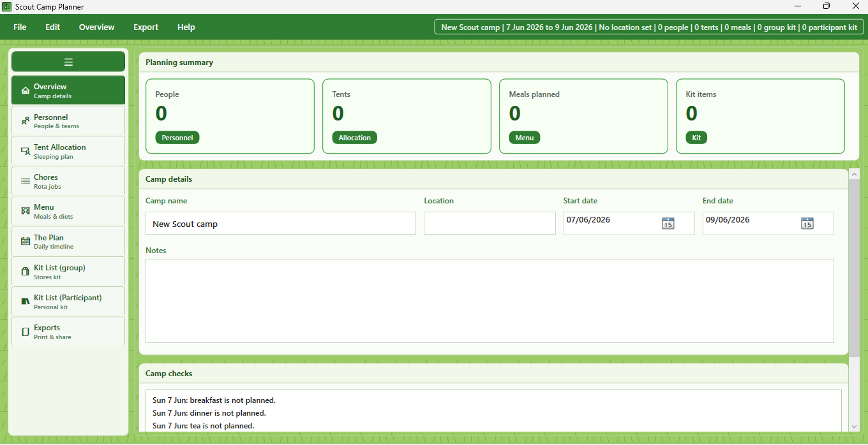
Task: Click the Kit List (group) icon
Action: [x=26, y=272]
